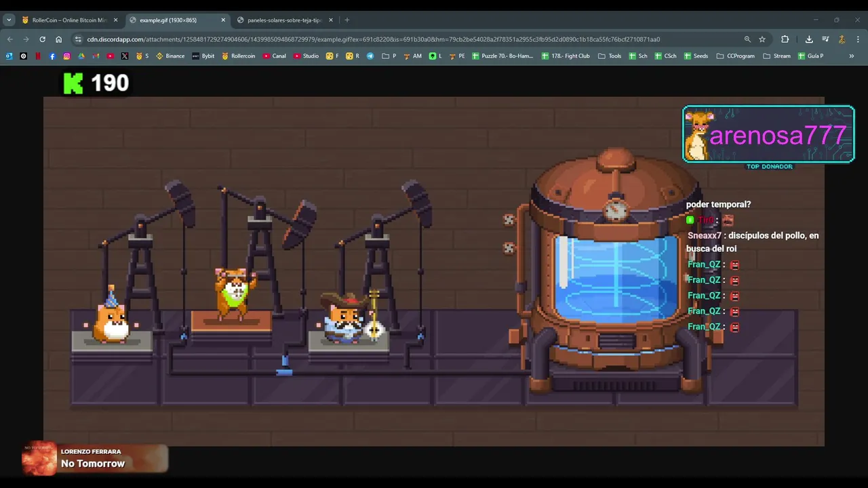This screenshot has width=868, height=488.
Task: Go to the browser home page
Action: (59, 39)
